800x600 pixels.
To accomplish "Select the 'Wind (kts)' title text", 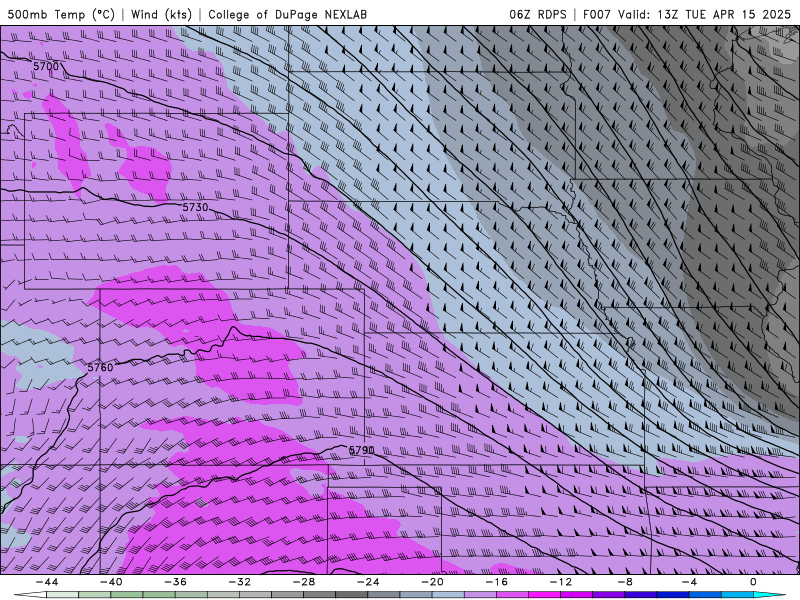I will pyautogui.click(x=161, y=14).
